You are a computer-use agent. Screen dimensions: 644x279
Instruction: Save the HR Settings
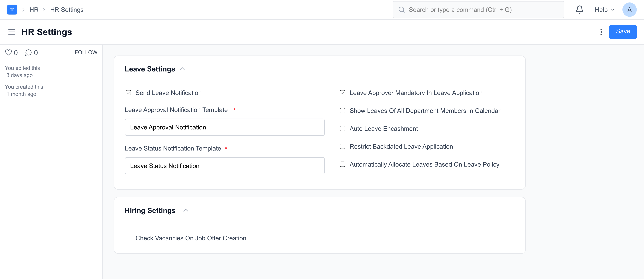pos(623,32)
